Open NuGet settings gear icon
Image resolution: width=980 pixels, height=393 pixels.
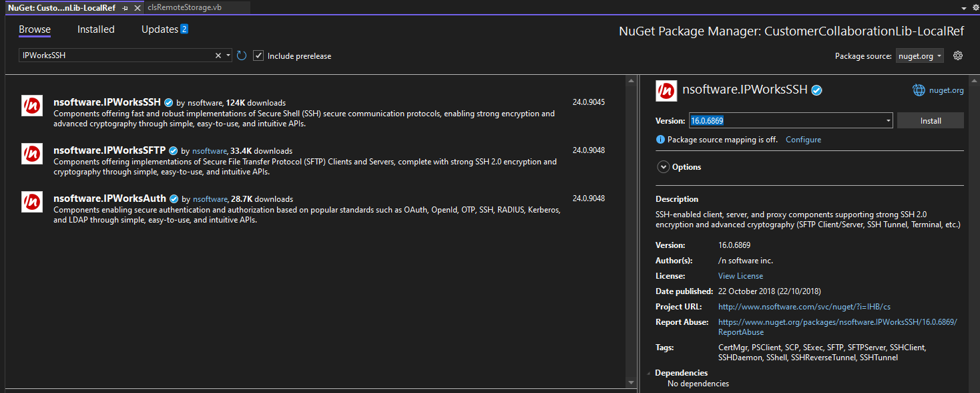pos(958,55)
